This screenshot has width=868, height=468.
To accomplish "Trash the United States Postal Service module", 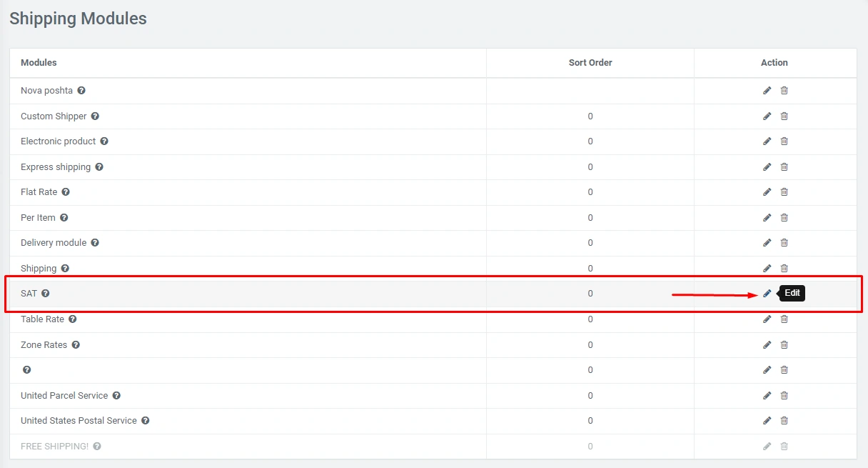I will pyautogui.click(x=784, y=421).
